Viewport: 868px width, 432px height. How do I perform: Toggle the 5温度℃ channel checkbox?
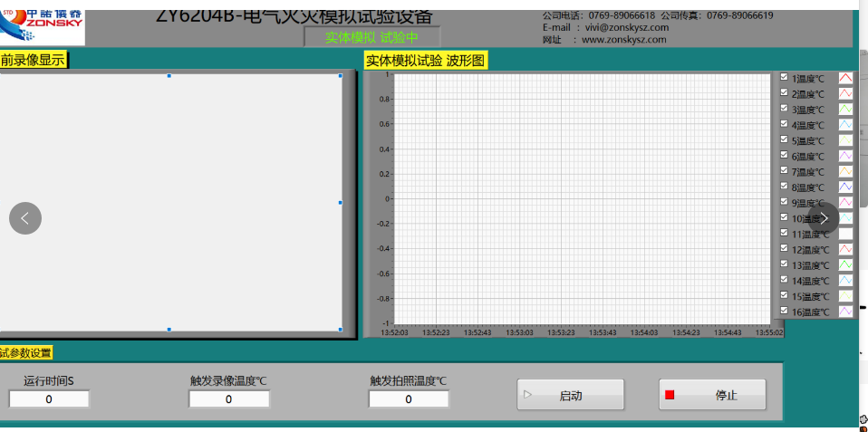click(x=785, y=140)
